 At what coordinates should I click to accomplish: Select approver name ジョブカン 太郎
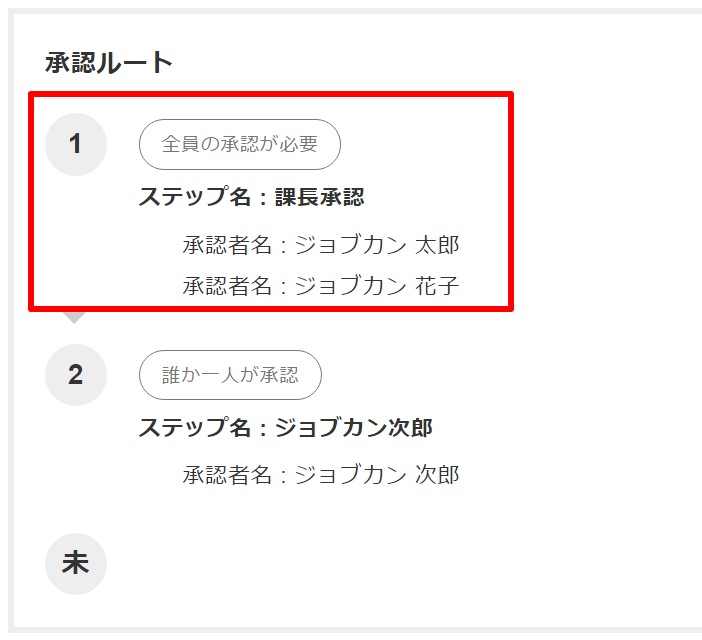point(377,246)
